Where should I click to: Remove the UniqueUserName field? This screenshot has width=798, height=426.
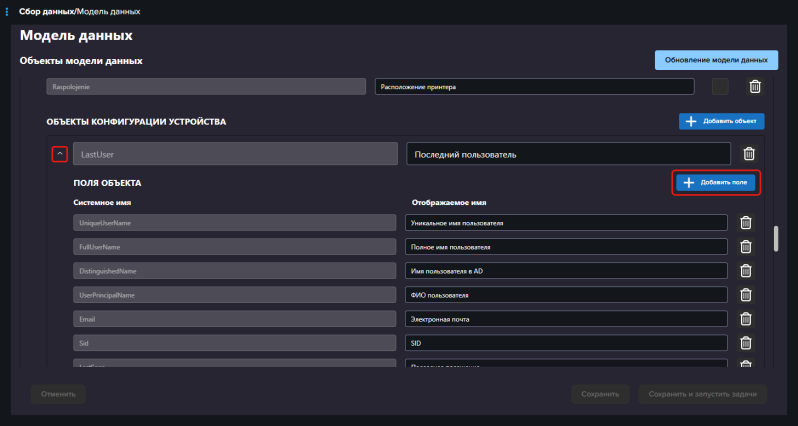(x=745, y=222)
